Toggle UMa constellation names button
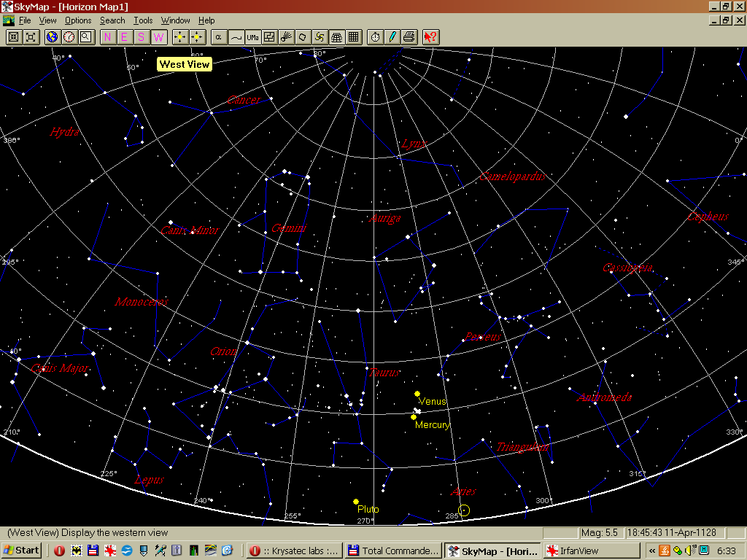Viewport: 747px width, 560px height. (x=252, y=37)
